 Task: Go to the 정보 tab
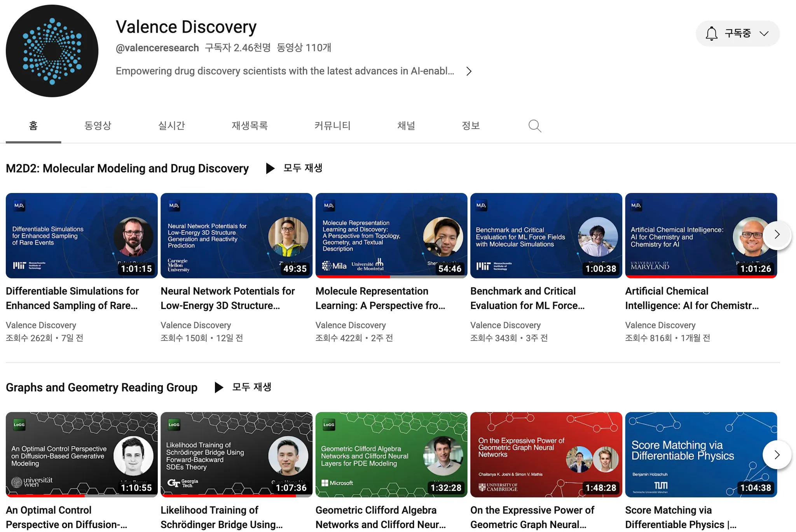point(471,125)
